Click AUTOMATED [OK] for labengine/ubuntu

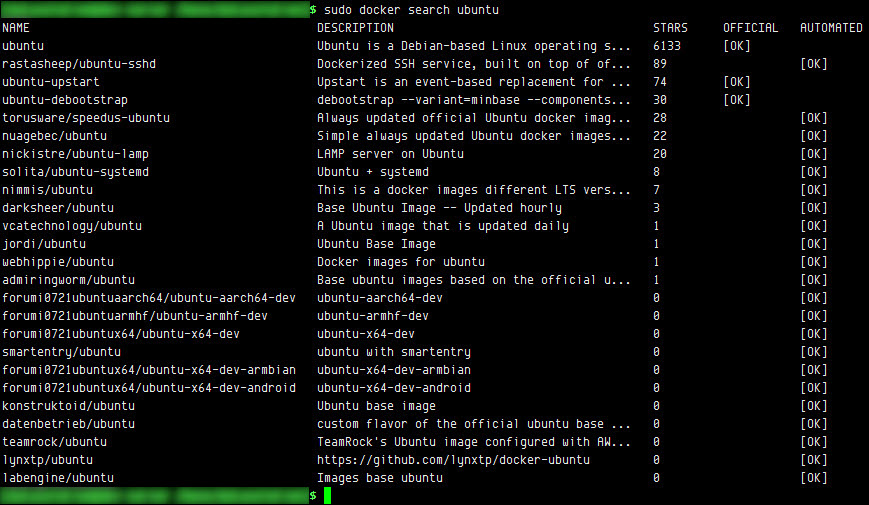(814, 478)
